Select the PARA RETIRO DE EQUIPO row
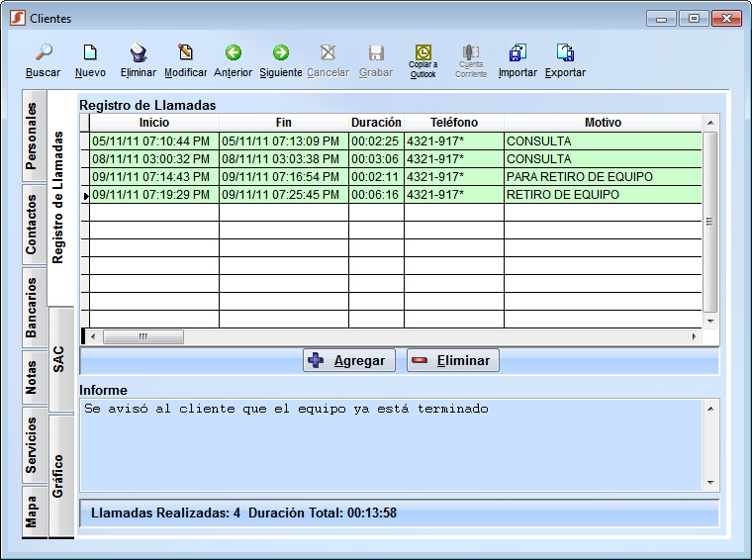The width and height of the screenshot is (752, 560). click(x=579, y=177)
